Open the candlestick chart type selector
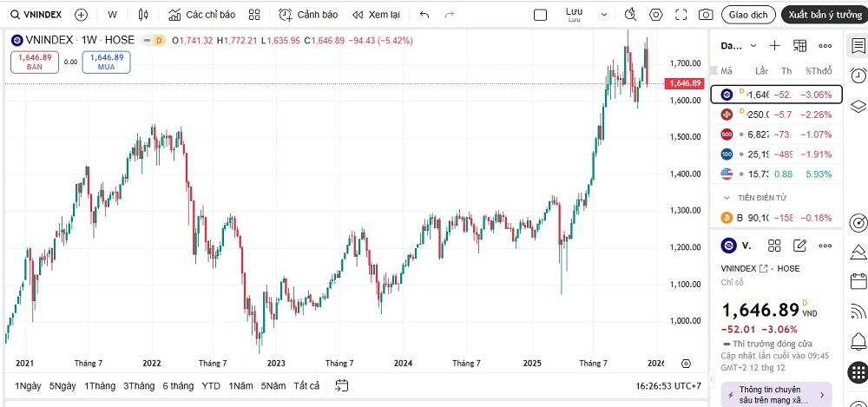Screen dimensions: 868x407 143,15
